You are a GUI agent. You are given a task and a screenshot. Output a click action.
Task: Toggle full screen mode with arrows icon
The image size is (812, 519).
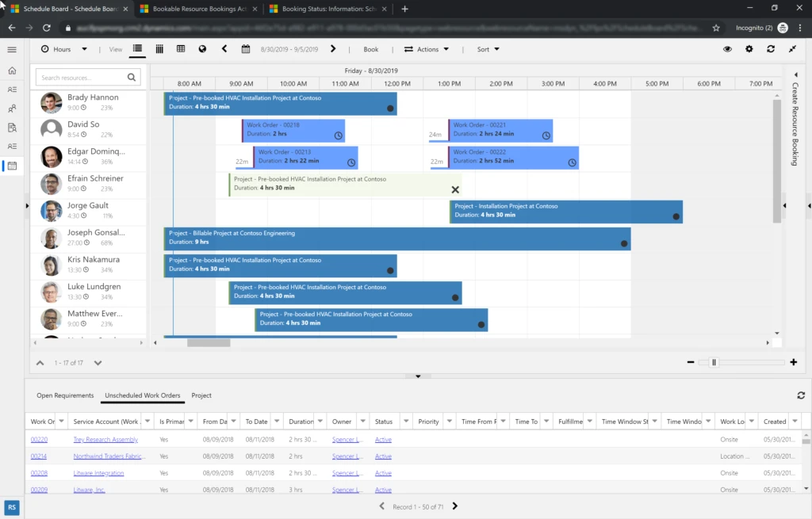[792, 49]
